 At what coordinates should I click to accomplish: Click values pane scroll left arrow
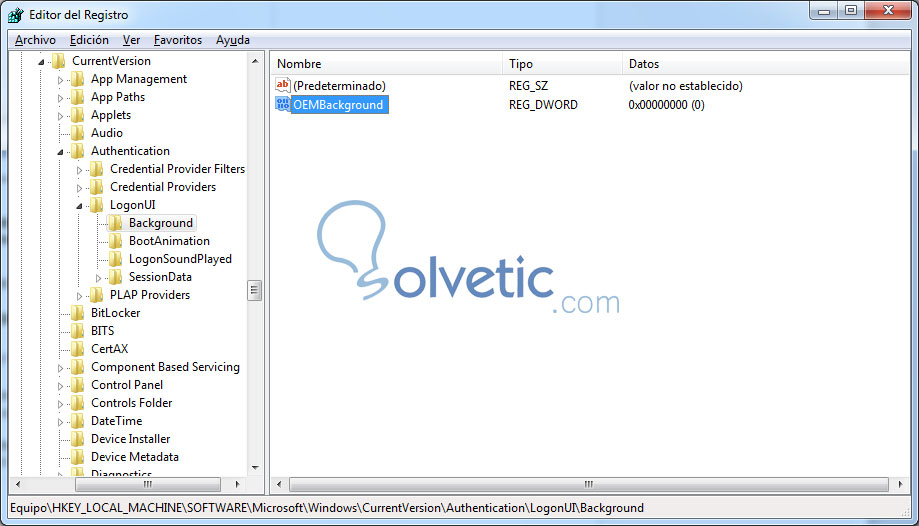[279, 484]
